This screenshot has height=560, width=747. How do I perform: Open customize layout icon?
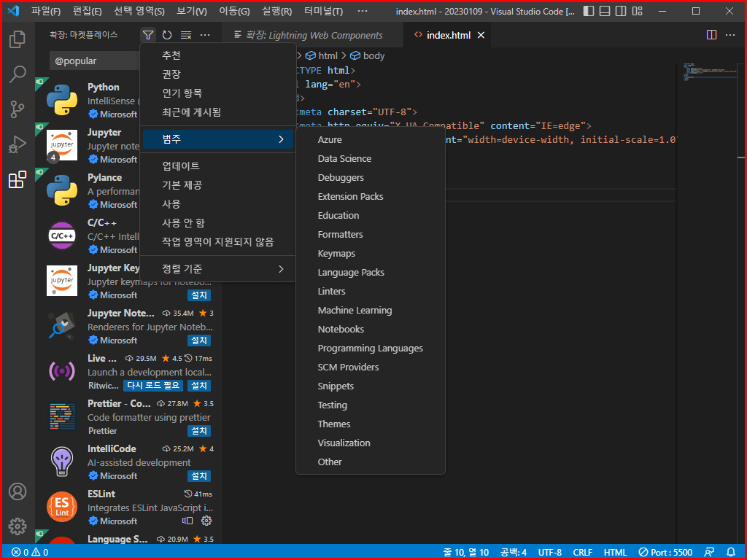click(637, 11)
